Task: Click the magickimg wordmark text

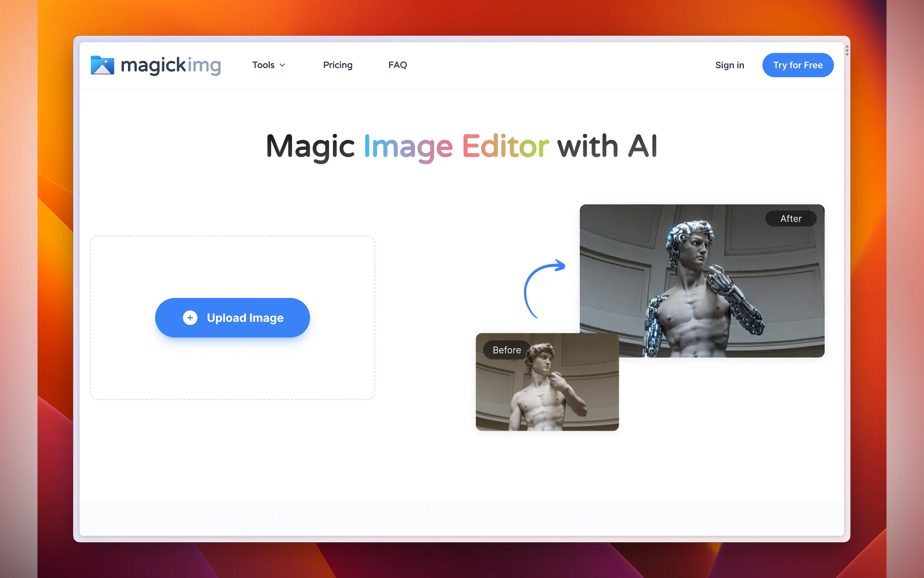Action: pyautogui.click(x=171, y=66)
